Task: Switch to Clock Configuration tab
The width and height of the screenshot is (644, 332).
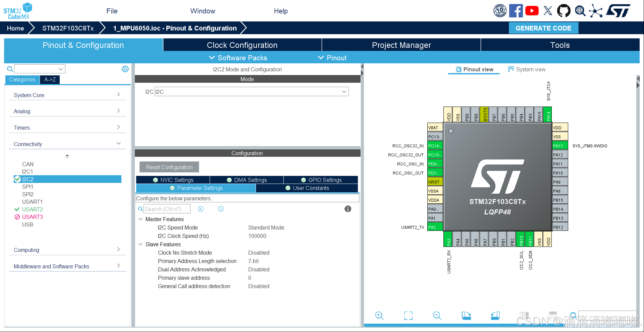Action: coord(242,45)
